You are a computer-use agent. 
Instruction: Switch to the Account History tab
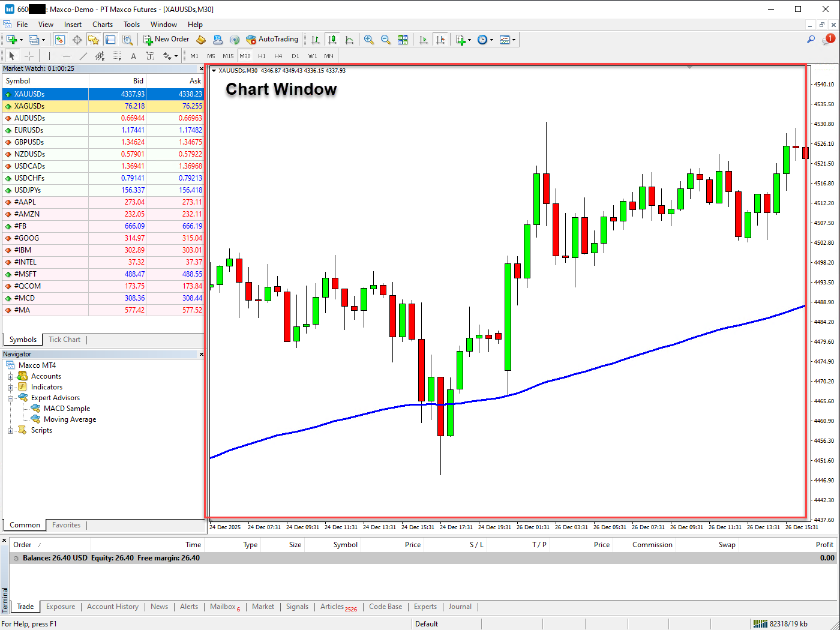pos(112,607)
